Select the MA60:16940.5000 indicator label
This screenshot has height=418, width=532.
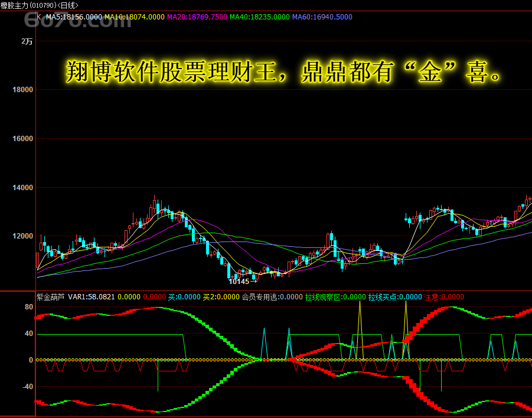click(x=322, y=17)
